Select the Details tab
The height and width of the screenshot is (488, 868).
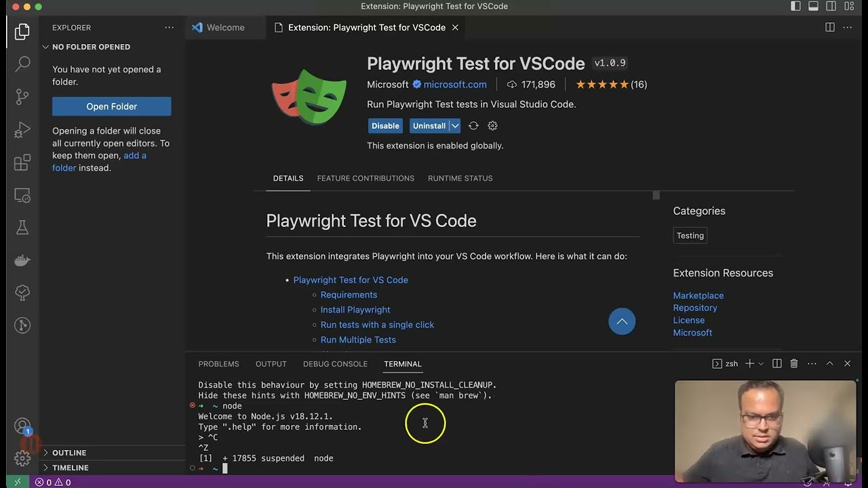click(x=288, y=178)
